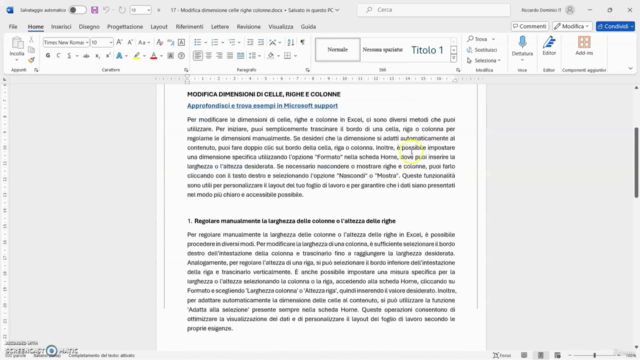Viewport: 640px width, 360px height.
Task: Select Web layout view icon
Action: (x=557, y=355)
